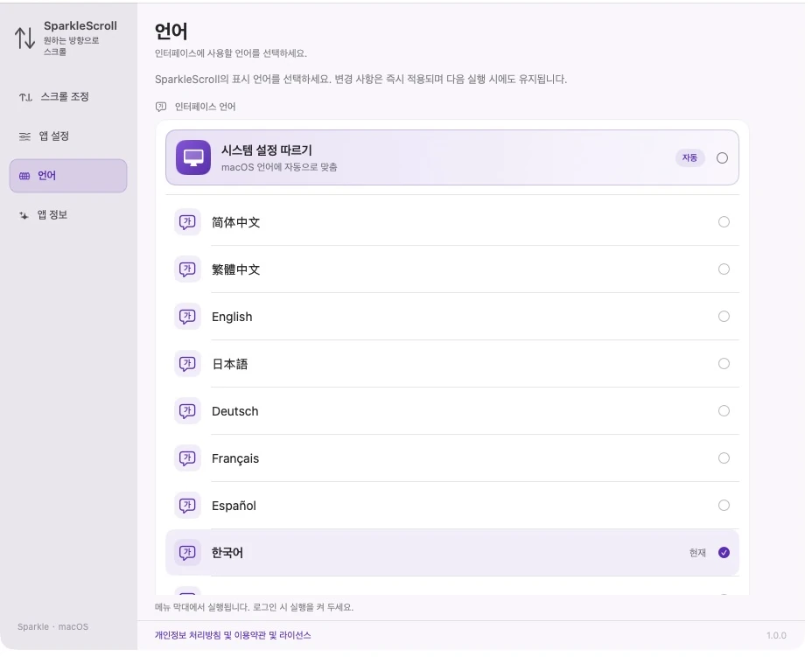Click the 简体中文 language label

pyautogui.click(x=235, y=222)
